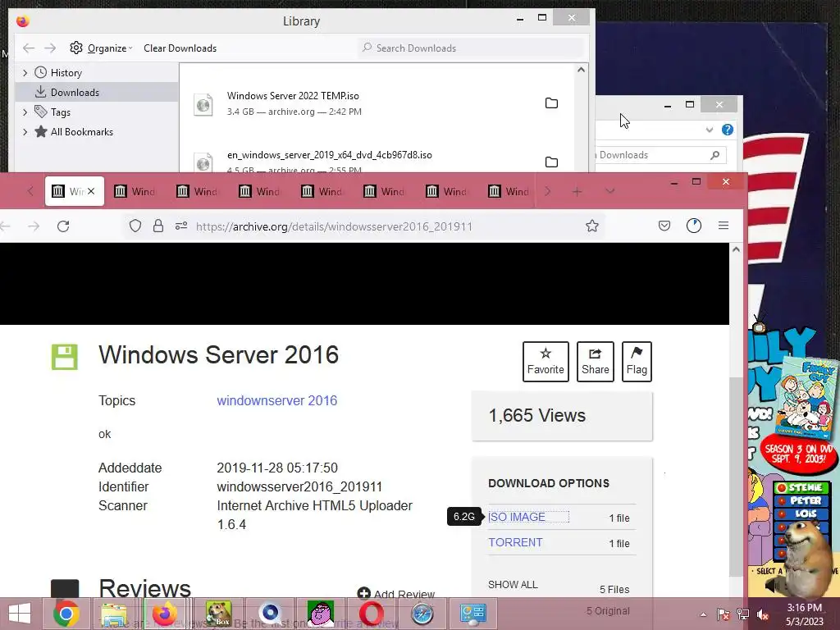The image size is (840, 630).
Task: Click the Library back arrow
Action: coord(29,48)
